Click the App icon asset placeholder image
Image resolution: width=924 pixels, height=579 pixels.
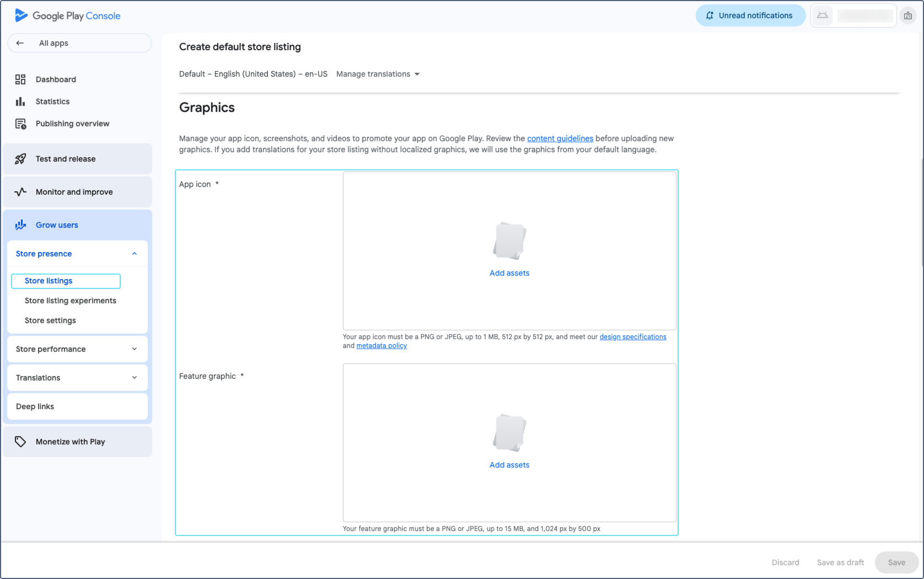509,241
